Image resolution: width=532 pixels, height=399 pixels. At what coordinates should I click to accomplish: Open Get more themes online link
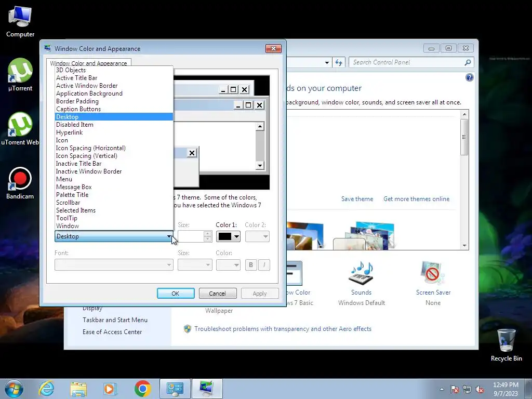coord(416,199)
